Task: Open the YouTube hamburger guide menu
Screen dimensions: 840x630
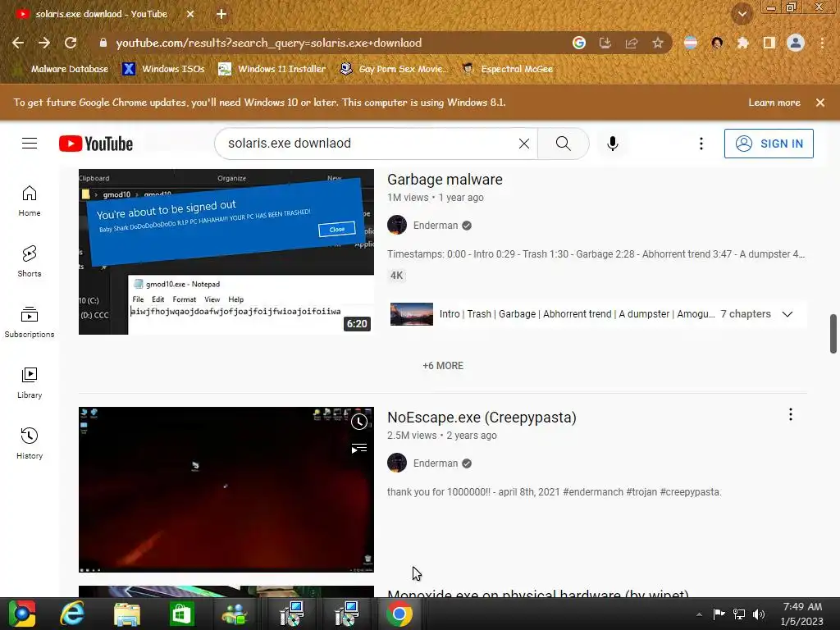Action: pyautogui.click(x=30, y=144)
